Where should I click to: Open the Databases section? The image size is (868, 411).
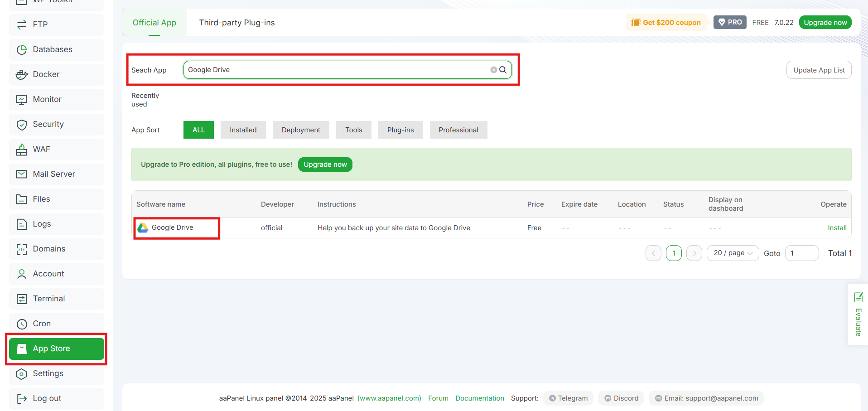coord(52,49)
